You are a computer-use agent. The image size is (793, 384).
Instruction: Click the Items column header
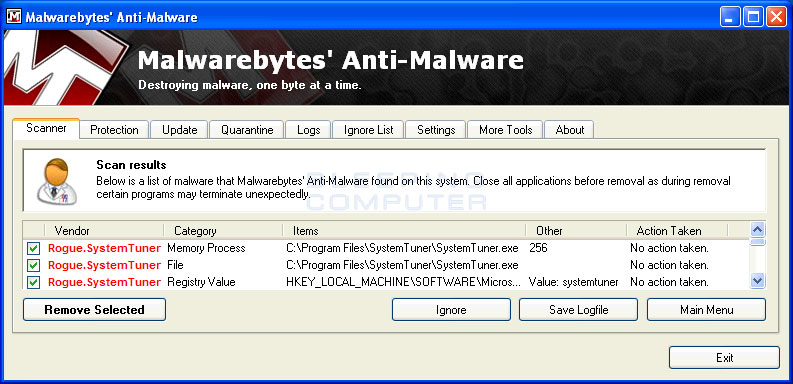pyautogui.click(x=404, y=231)
